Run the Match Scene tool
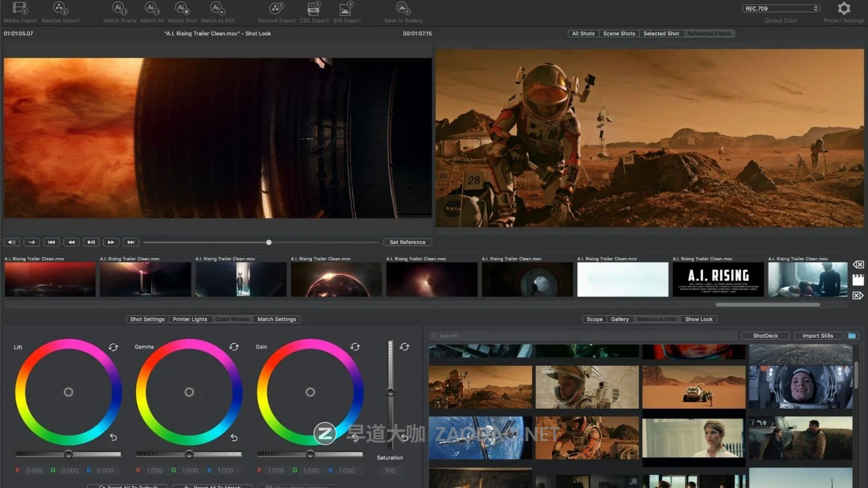This screenshot has width=868, height=488. tap(119, 9)
